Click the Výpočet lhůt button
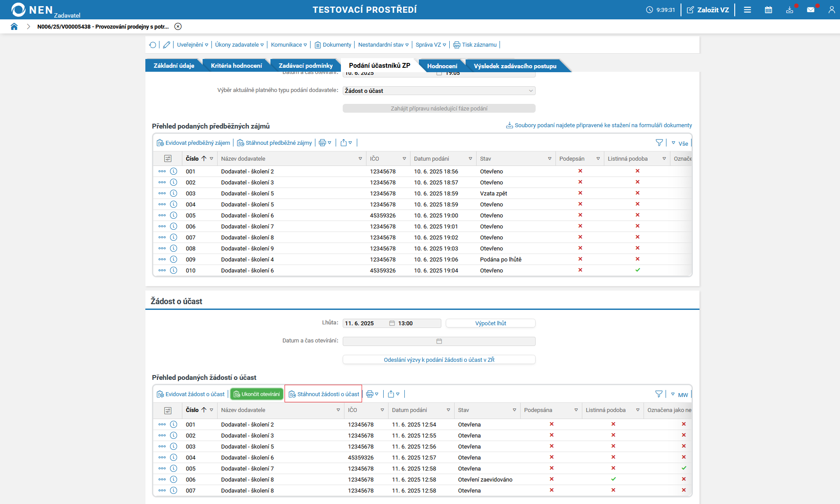The height and width of the screenshot is (504, 840). pyautogui.click(x=490, y=323)
